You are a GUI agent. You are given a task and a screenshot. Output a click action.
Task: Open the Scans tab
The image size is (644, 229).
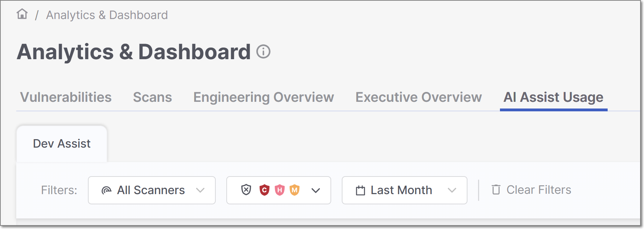coord(153,97)
